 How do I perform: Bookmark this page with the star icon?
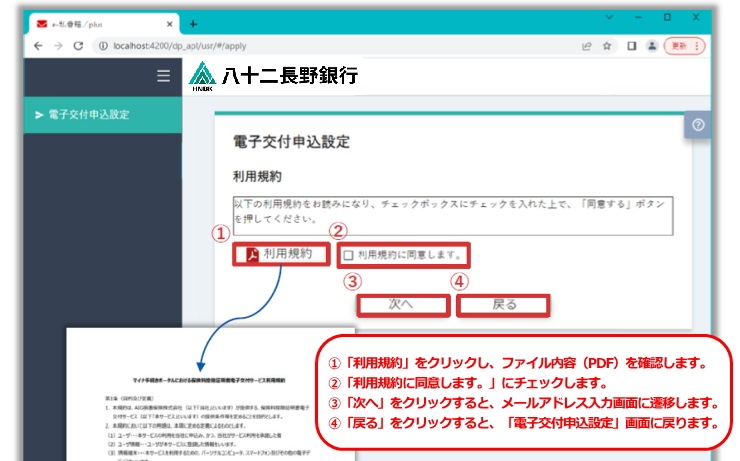(x=607, y=46)
